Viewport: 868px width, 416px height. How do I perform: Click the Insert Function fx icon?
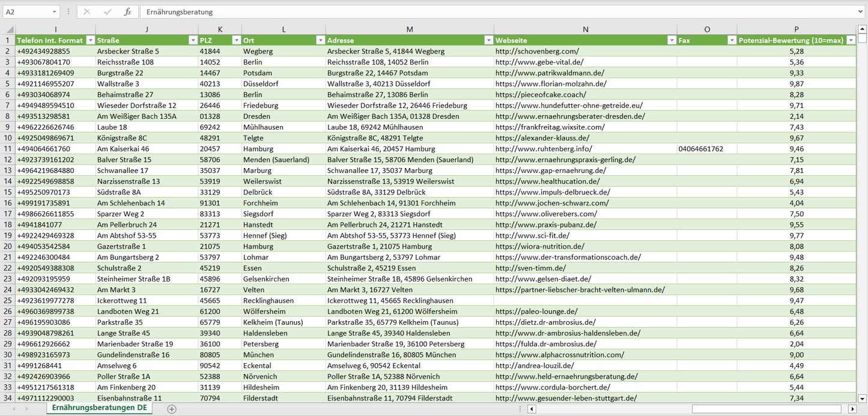tap(127, 12)
